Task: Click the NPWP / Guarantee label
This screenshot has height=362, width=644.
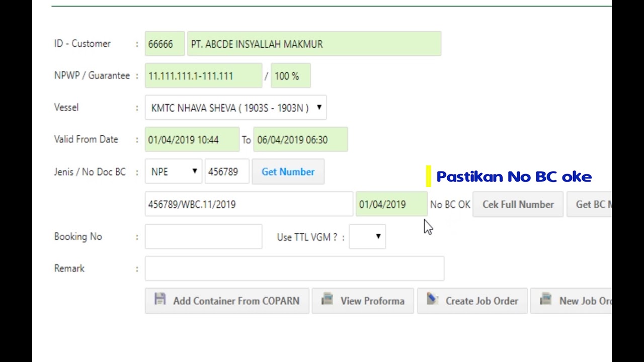Action: [92, 75]
